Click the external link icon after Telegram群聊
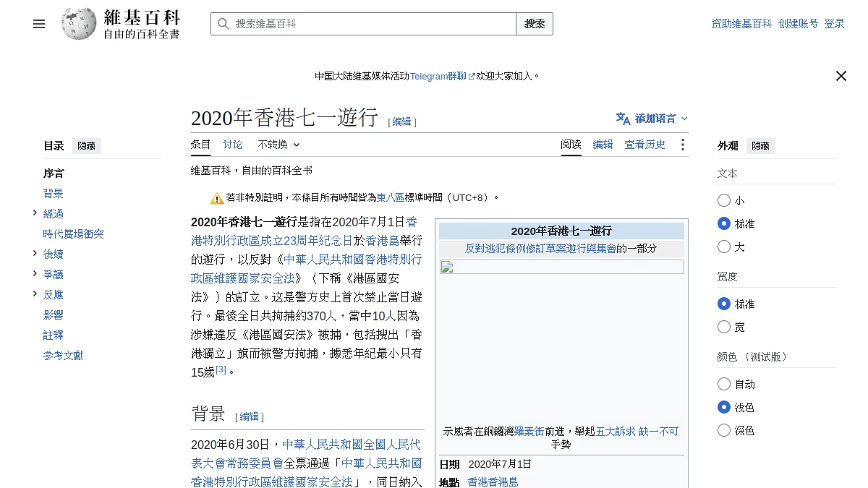The image size is (868, 488). [x=472, y=77]
